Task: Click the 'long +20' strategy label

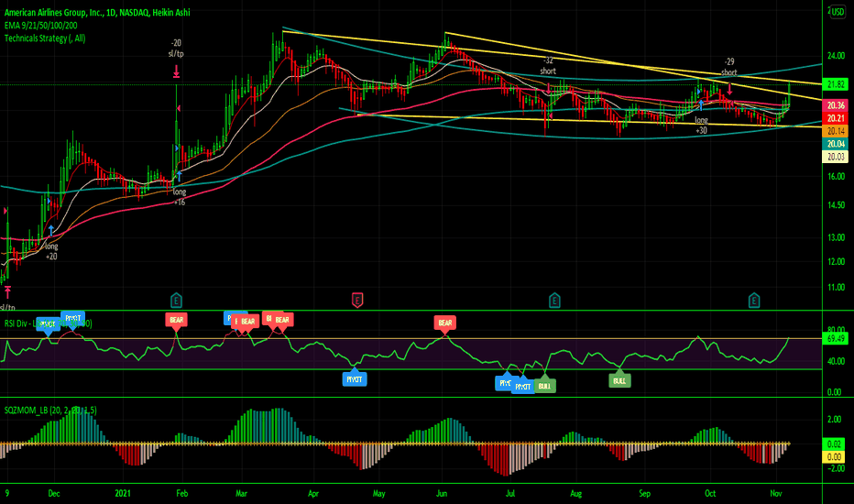Action: (51, 251)
